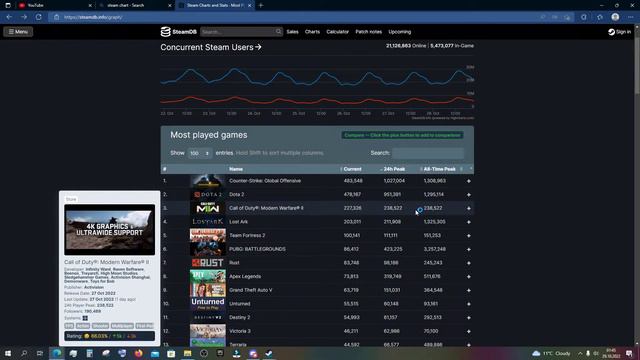Click the browser Back arrow
This screenshot has height=360, width=640.
[x=9, y=17]
